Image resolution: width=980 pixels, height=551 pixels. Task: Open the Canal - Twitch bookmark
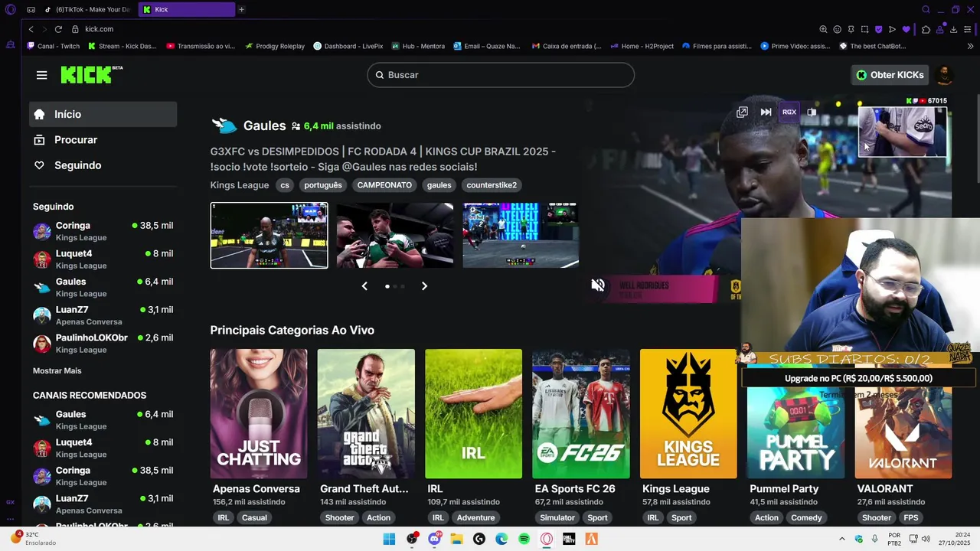(x=54, y=46)
